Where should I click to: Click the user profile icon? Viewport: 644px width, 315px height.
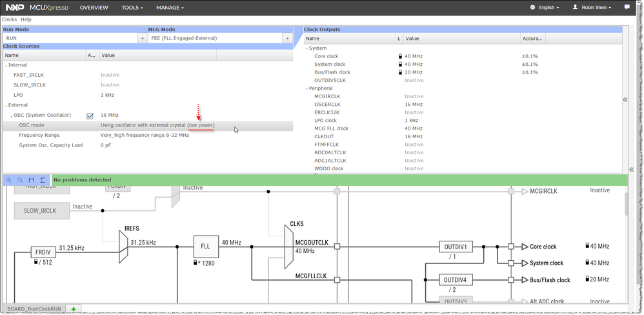click(575, 7)
